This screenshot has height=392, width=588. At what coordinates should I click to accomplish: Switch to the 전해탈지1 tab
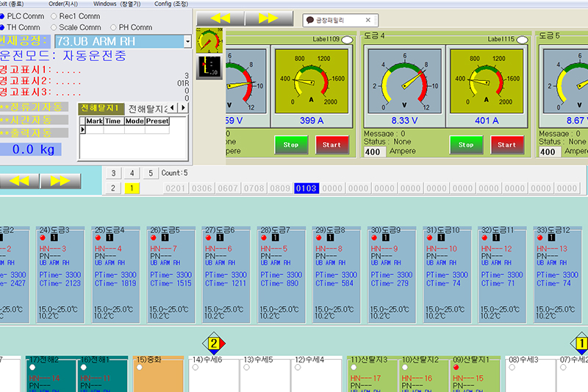(x=98, y=108)
